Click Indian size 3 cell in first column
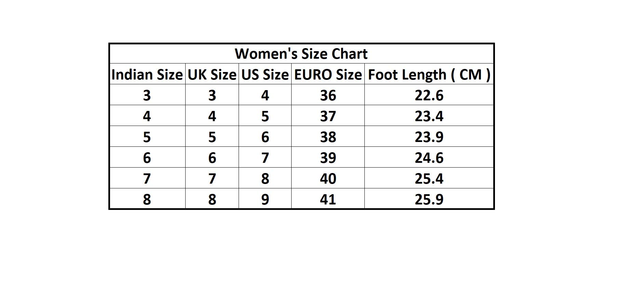Image resolution: width=644 pixels, height=285 pixels. (147, 95)
